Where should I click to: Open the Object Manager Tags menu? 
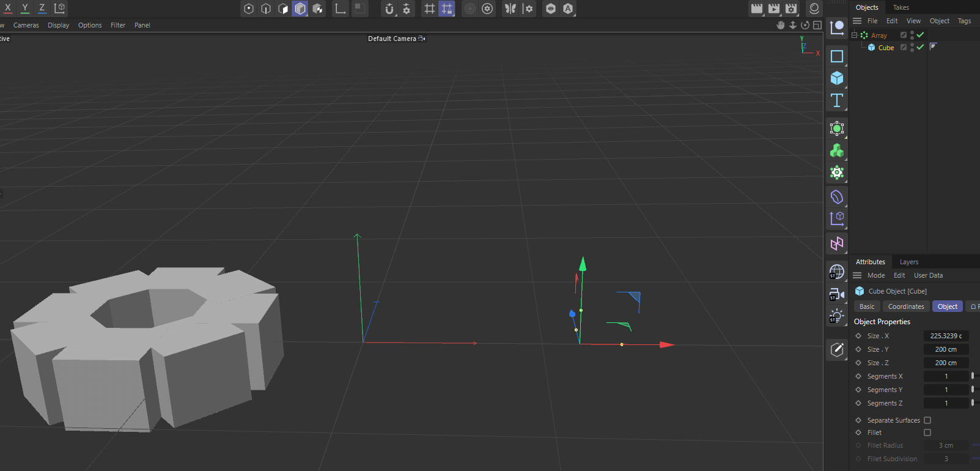pyautogui.click(x=964, y=21)
